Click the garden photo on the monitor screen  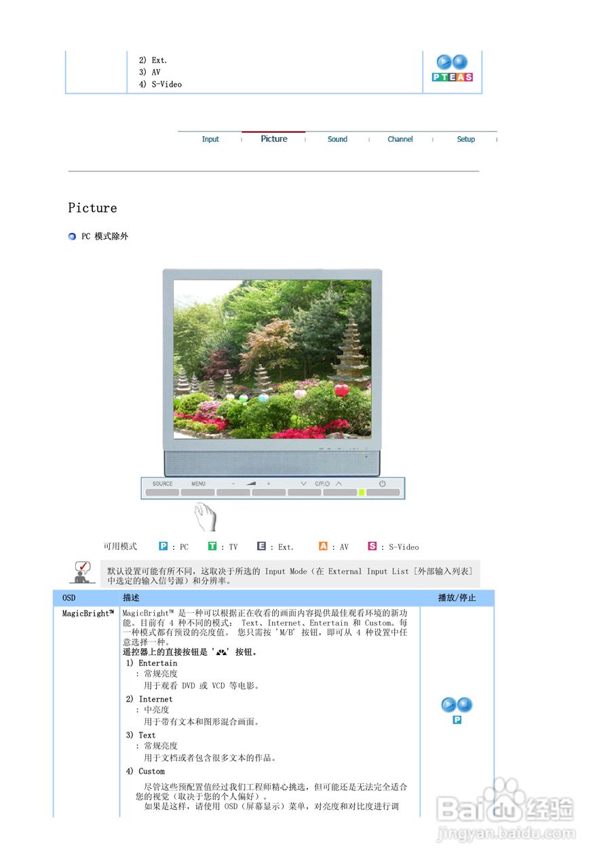point(273,359)
